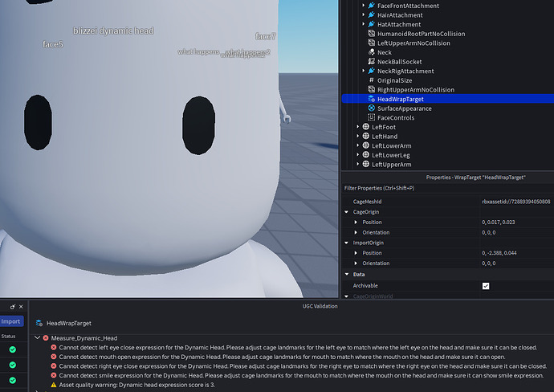This screenshot has height=392, width=554.
Task: Toggle the Archivable checkbox
Action: pos(486,286)
